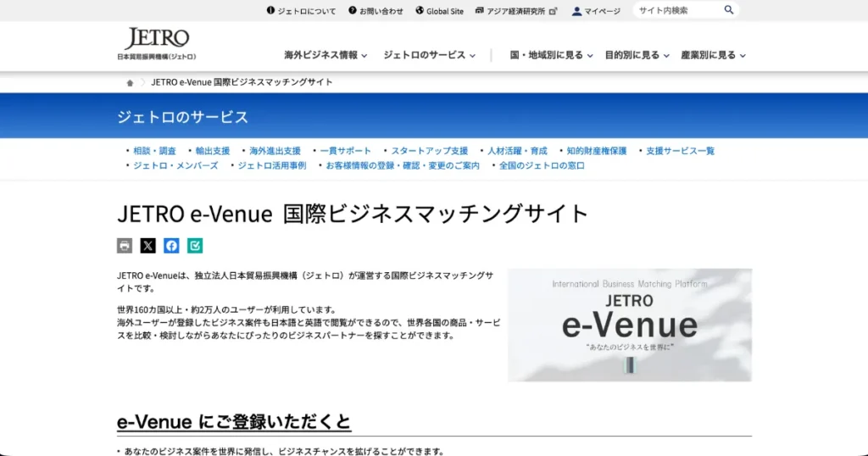Click the search magnifier icon
The height and width of the screenshot is (456, 868).
[x=728, y=10]
